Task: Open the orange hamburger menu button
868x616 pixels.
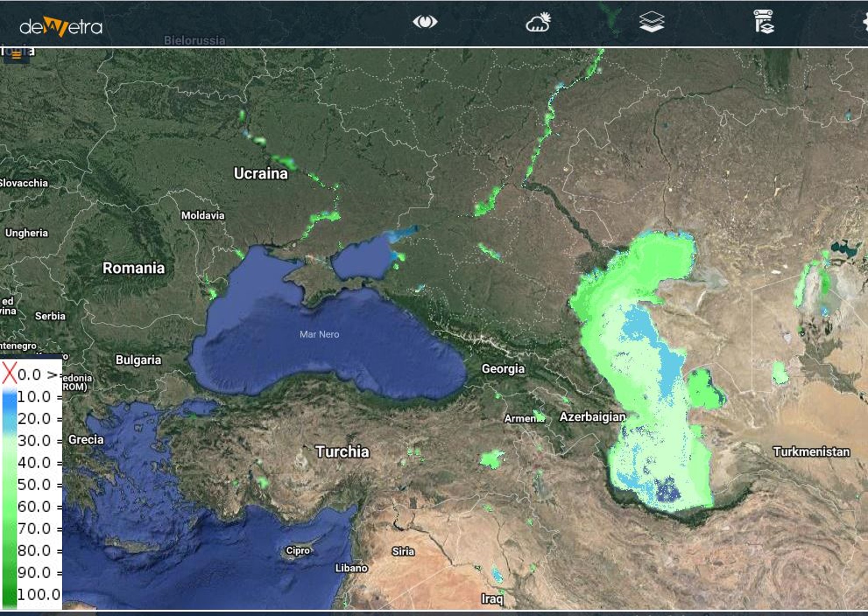Action: pos(16,55)
